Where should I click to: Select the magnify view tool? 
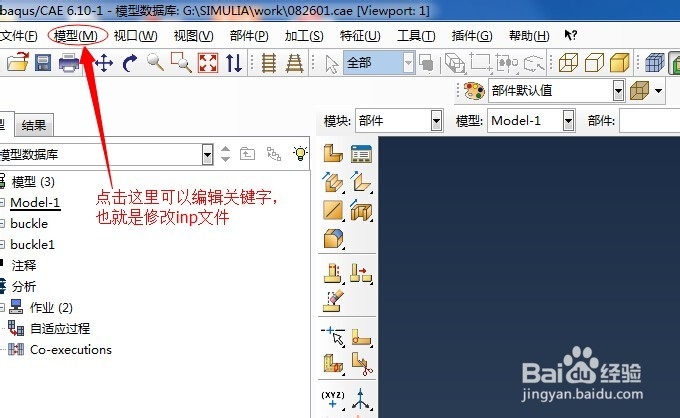[x=155, y=63]
